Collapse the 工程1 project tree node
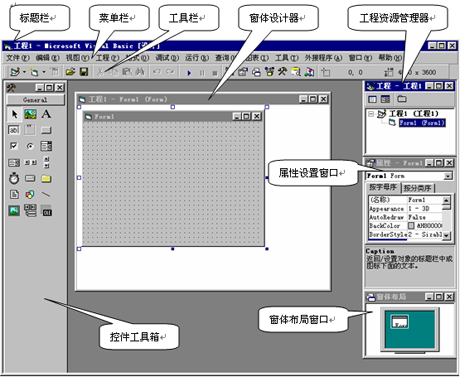Image resolution: width=460 pixels, height=377 pixels. tap(371, 114)
